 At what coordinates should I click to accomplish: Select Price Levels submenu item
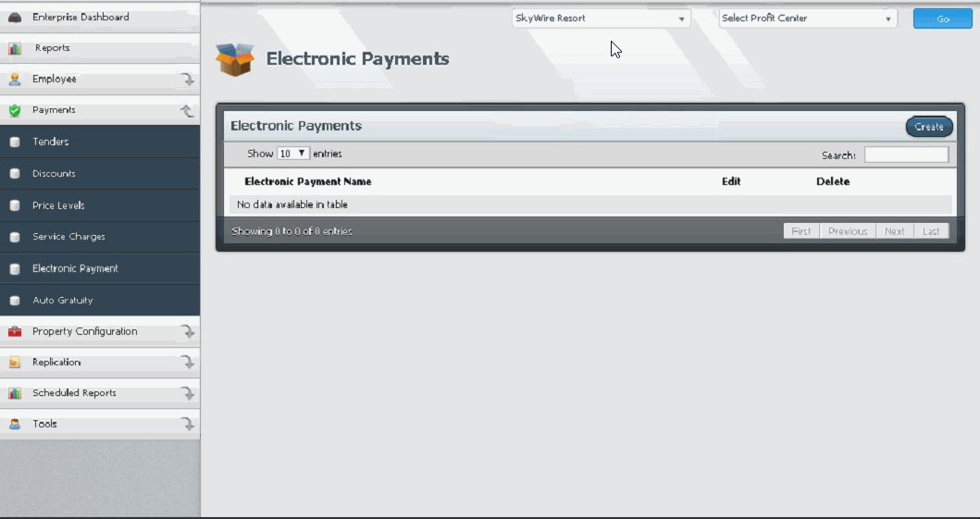pos(100,205)
